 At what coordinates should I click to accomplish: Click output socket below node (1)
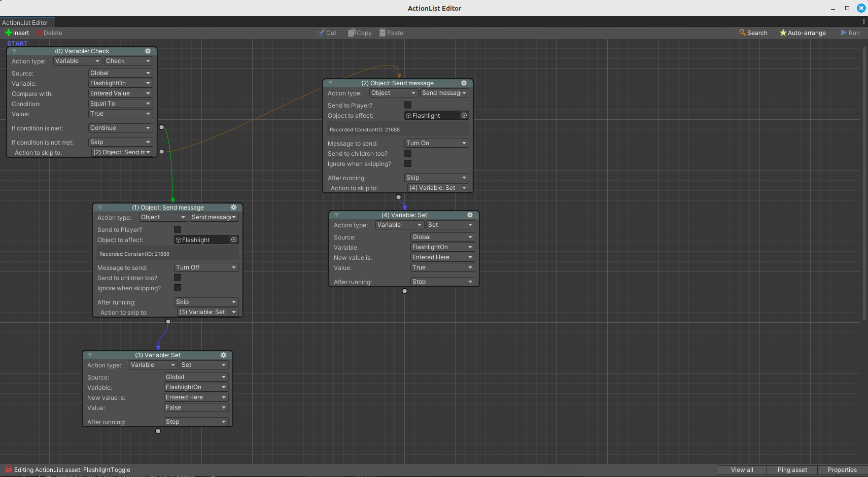[x=168, y=322]
